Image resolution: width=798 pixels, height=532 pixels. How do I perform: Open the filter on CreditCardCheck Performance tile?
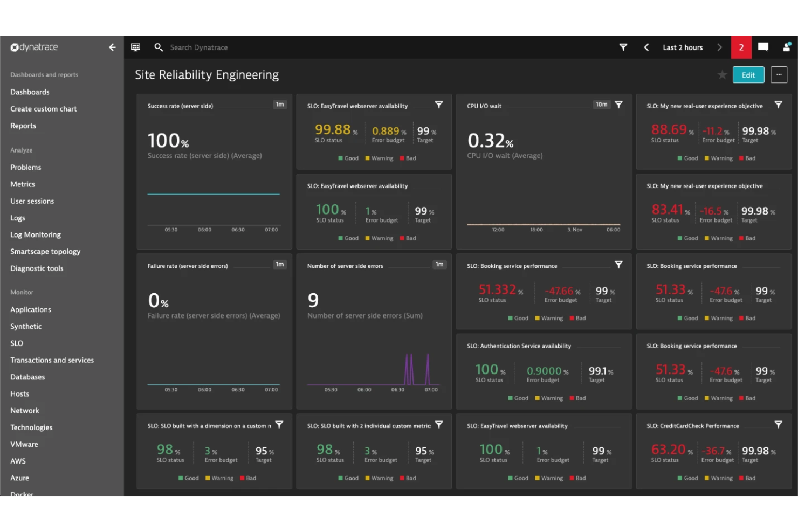click(x=778, y=425)
